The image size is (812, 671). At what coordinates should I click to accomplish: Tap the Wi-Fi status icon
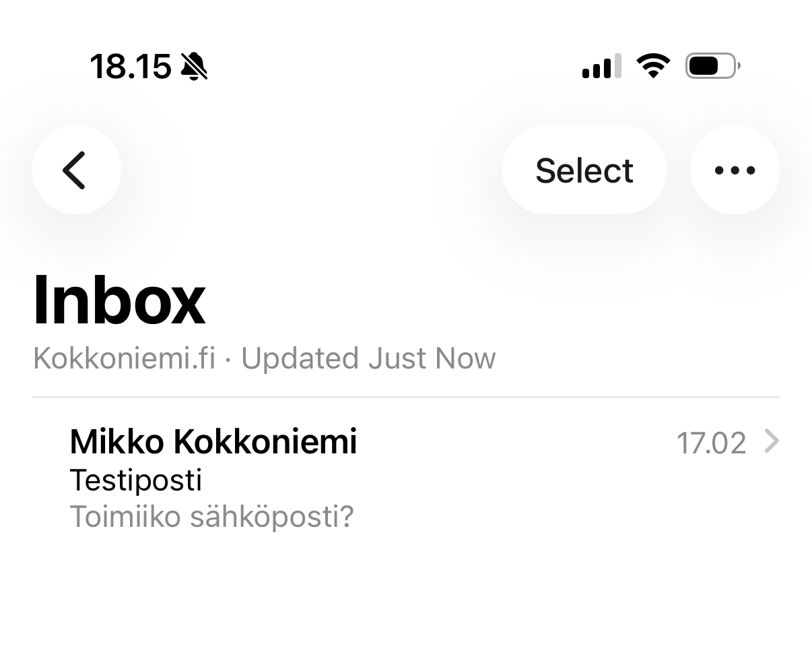[x=653, y=66]
